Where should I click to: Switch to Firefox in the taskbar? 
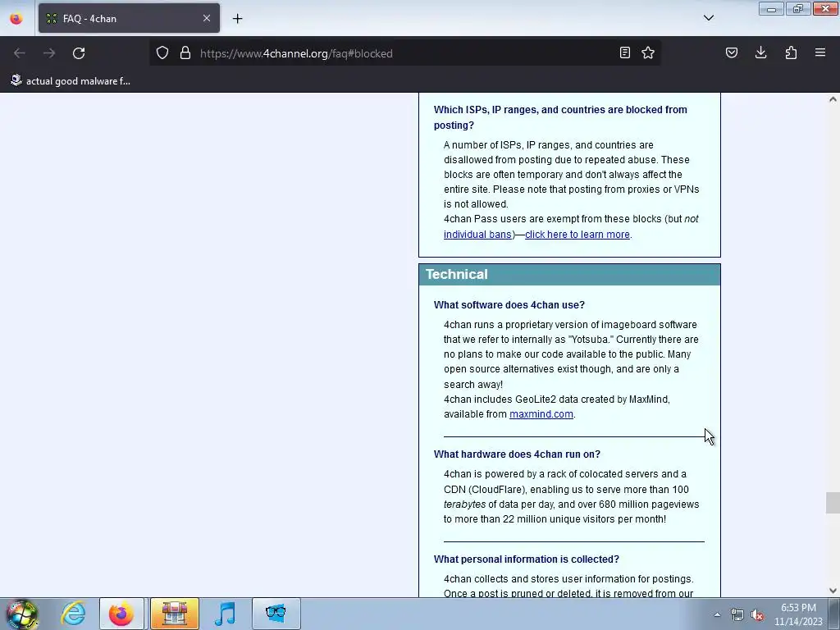121,614
